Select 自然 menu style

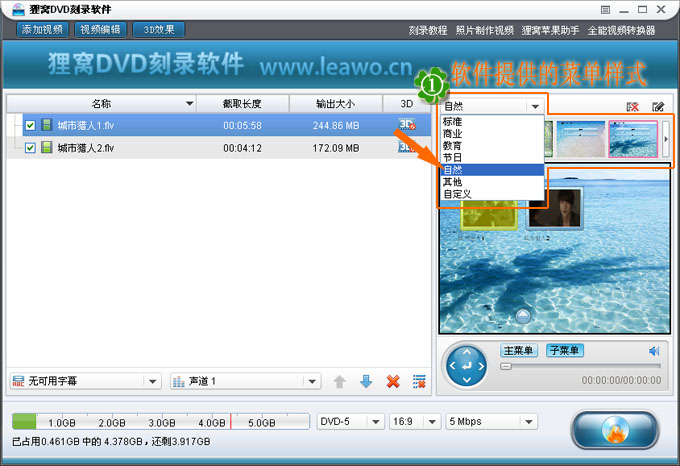[x=492, y=170]
